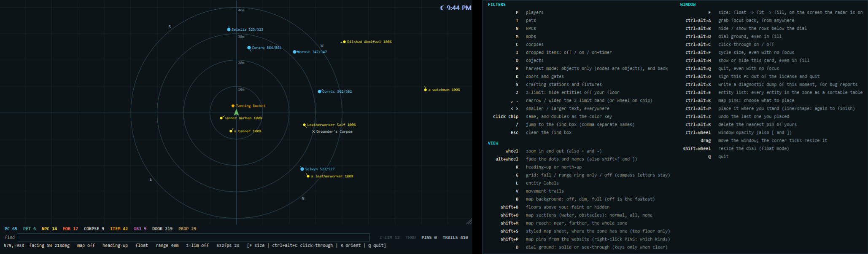Click the resize grip in the radar corner
868x254 pixels.
tap(469, 222)
